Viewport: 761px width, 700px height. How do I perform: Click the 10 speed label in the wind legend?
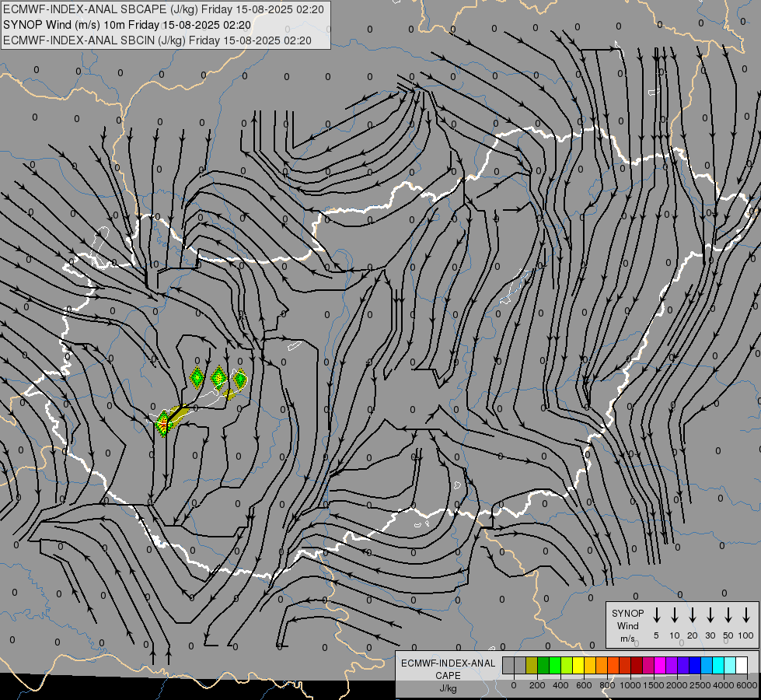(674, 635)
